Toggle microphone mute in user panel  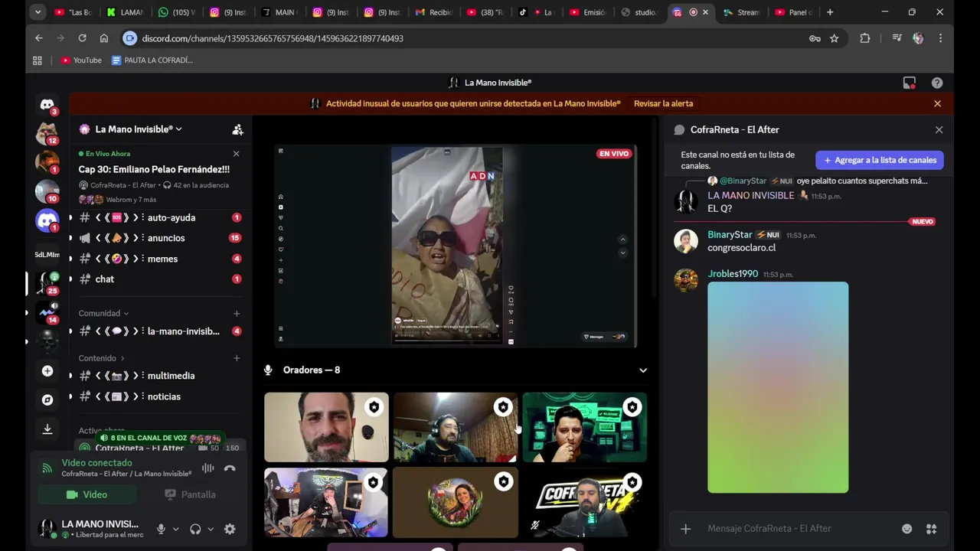[161, 529]
